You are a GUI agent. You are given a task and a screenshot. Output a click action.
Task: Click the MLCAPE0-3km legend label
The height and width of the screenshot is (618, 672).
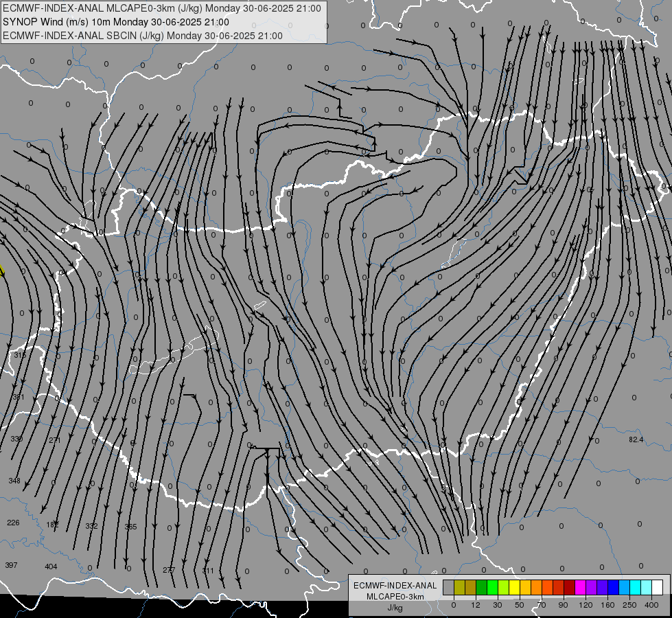tap(395, 597)
